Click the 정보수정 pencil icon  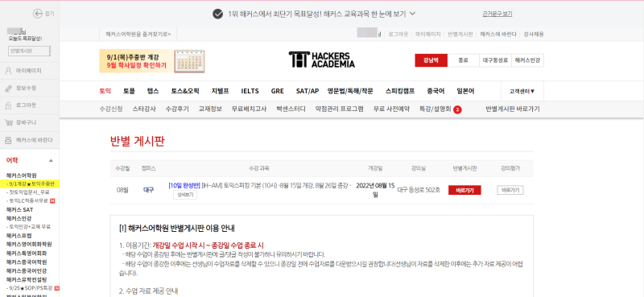8,88
